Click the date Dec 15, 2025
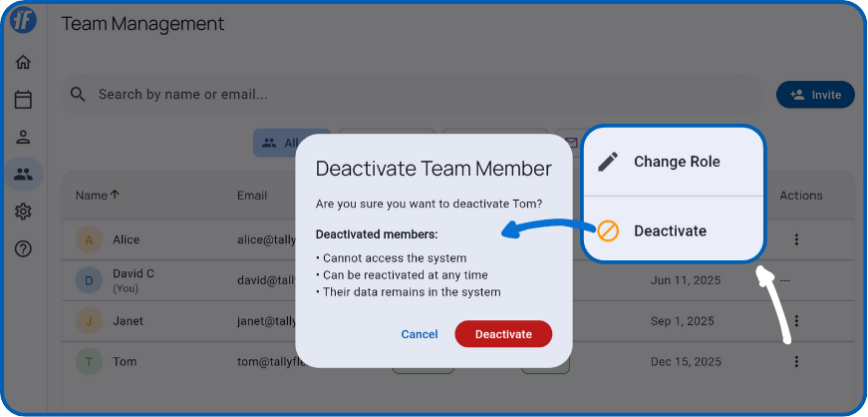868x417 pixels. coord(686,361)
